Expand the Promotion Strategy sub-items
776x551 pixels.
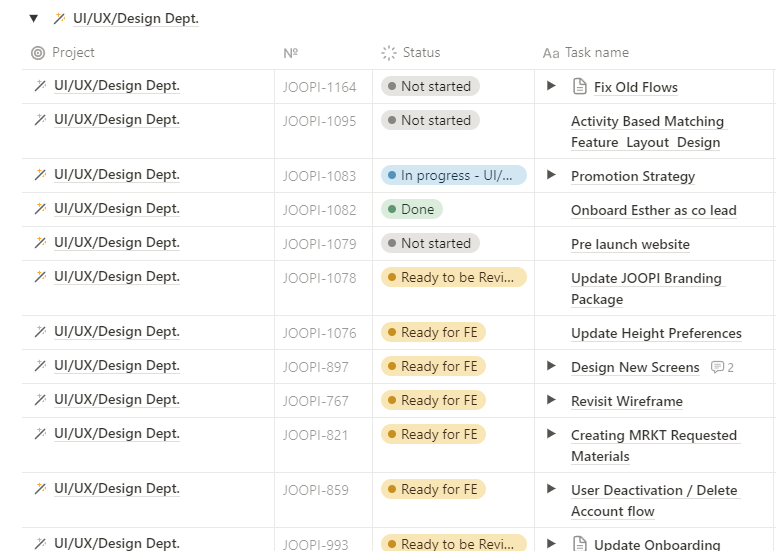point(551,175)
